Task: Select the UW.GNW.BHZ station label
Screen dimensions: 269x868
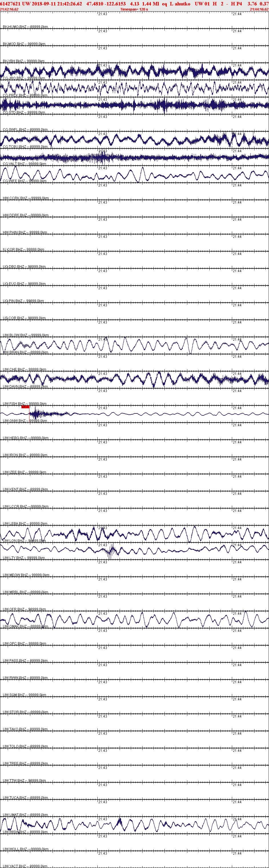Action: pos(25,421)
